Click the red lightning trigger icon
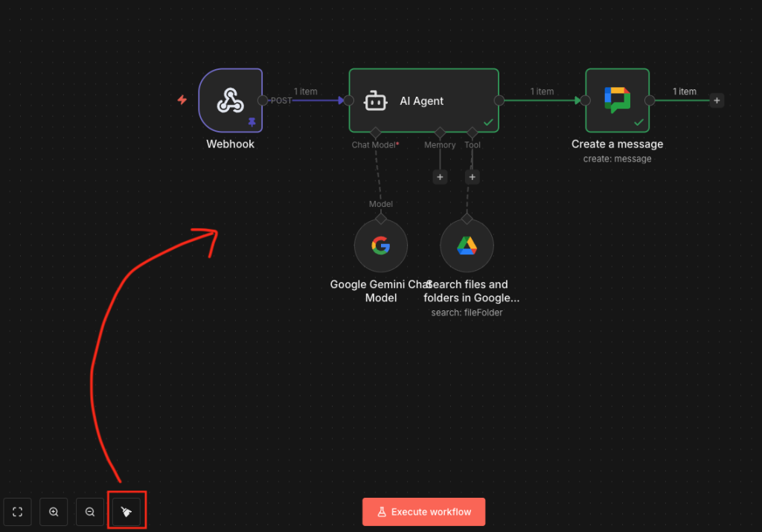 [182, 100]
